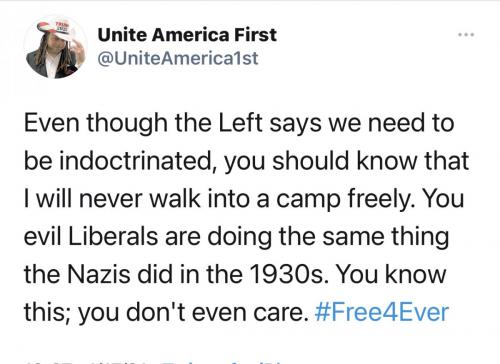Follow the #Free4Ever hashtag link
The image size is (500, 364).
(382, 312)
